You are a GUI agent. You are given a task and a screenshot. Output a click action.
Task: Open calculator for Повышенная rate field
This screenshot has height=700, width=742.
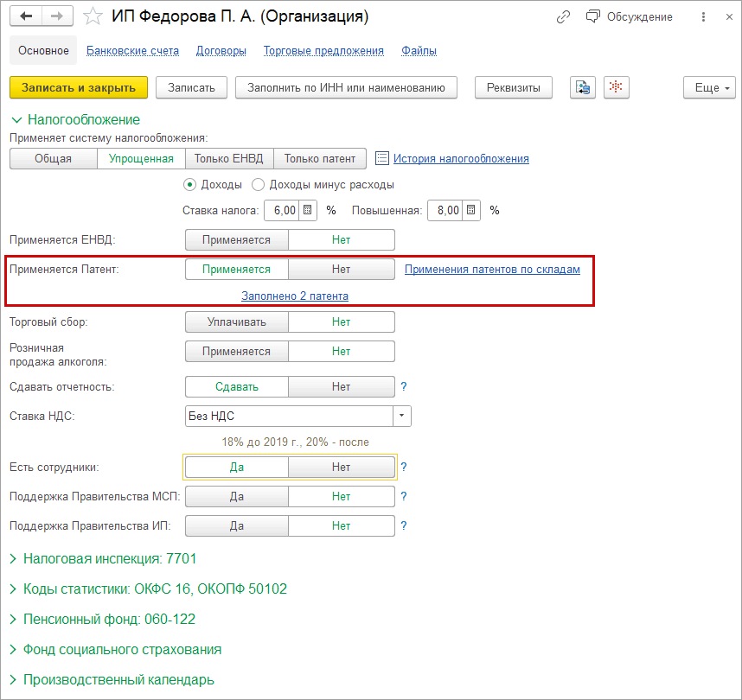pos(470,210)
